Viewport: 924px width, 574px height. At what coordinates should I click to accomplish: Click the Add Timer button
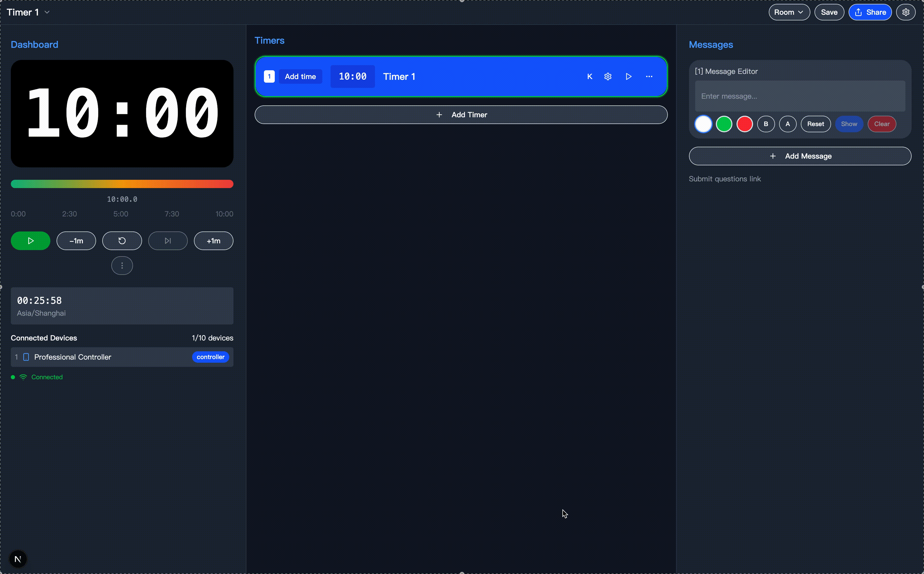(x=461, y=115)
